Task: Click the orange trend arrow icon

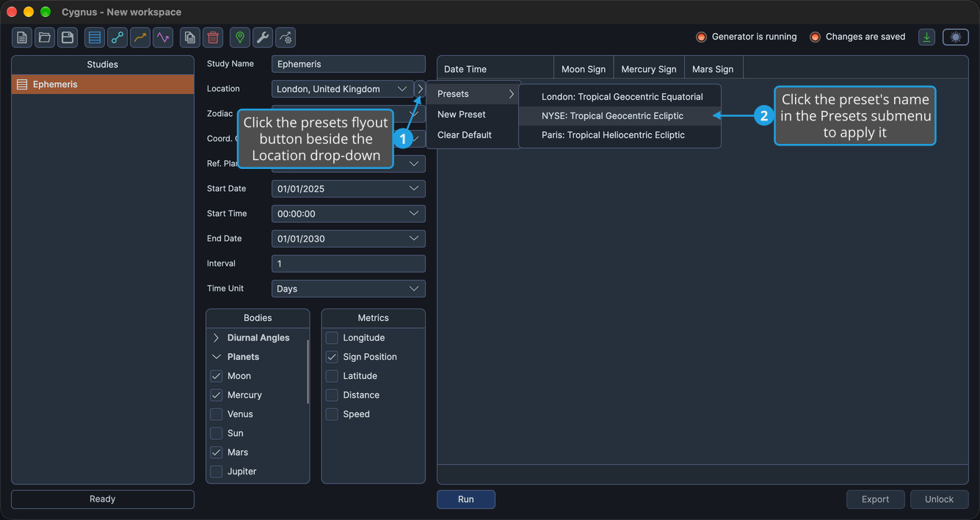Action: (x=140, y=37)
